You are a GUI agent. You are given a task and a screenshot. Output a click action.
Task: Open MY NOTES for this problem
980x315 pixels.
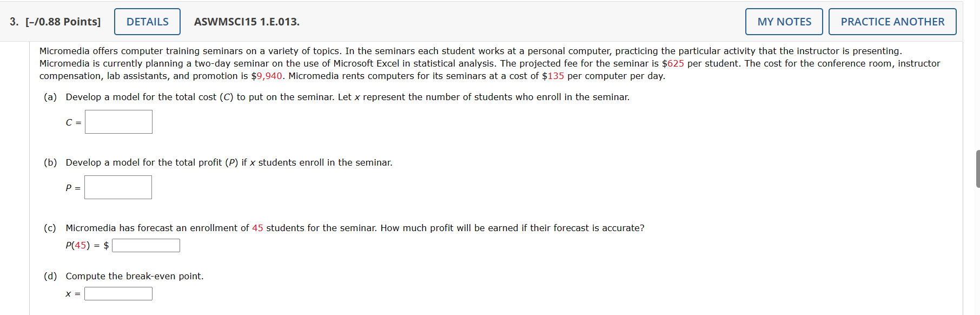pos(783,22)
